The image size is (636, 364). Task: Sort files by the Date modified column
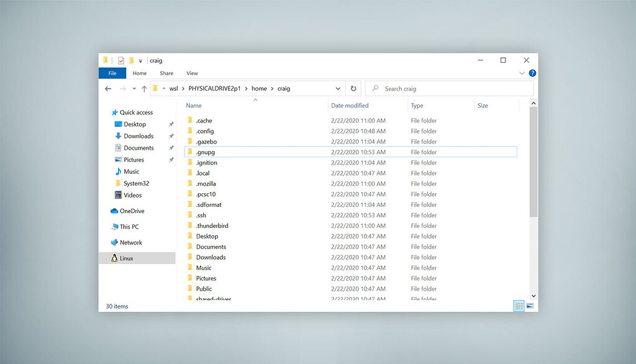(350, 105)
